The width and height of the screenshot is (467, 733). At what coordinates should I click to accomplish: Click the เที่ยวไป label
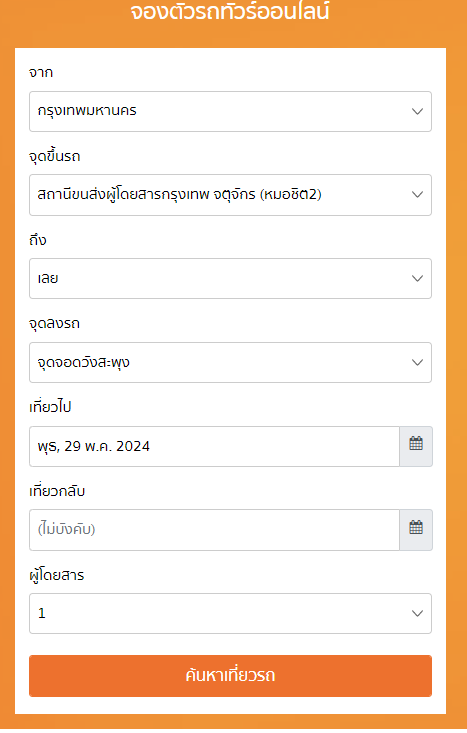(50, 407)
